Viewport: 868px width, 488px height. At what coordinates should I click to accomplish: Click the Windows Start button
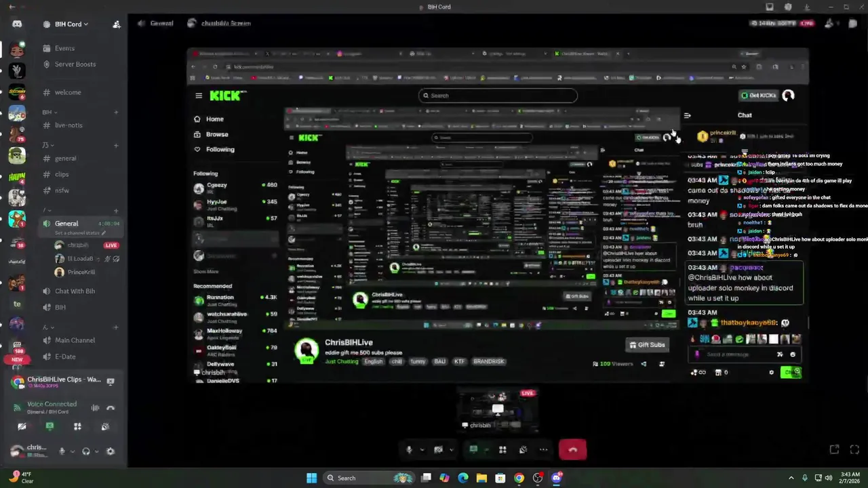pos(311,478)
